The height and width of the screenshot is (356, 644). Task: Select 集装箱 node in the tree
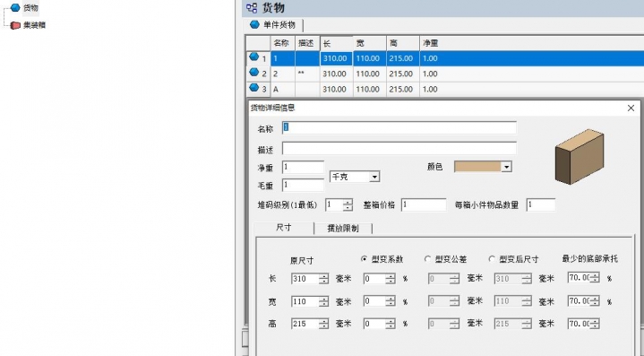coord(35,25)
